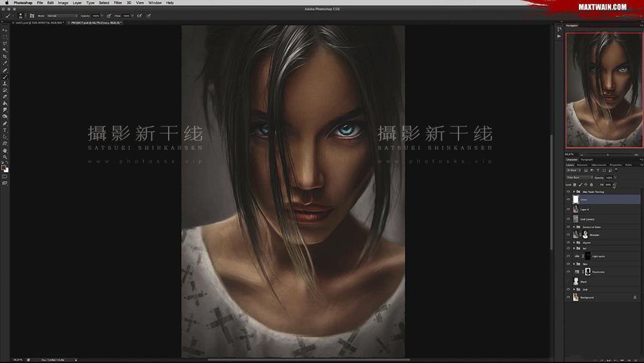The height and width of the screenshot is (363, 644).
Task: Lock position of the layer
Action: click(x=585, y=184)
